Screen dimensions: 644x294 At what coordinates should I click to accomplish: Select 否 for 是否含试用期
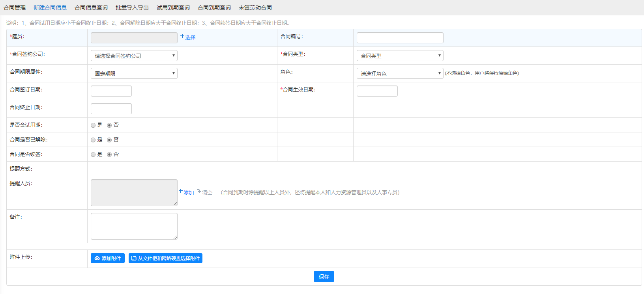(109, 125)
